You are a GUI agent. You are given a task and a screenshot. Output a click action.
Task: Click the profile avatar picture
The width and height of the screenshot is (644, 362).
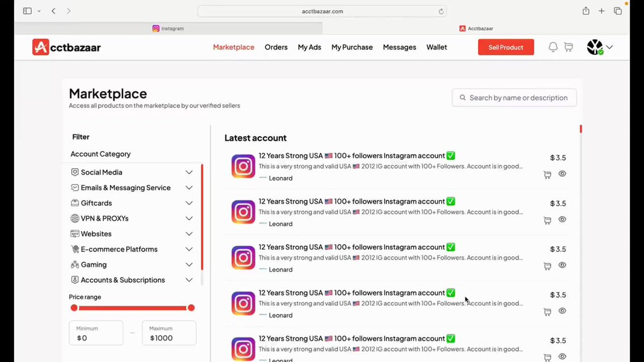point(595,47)
